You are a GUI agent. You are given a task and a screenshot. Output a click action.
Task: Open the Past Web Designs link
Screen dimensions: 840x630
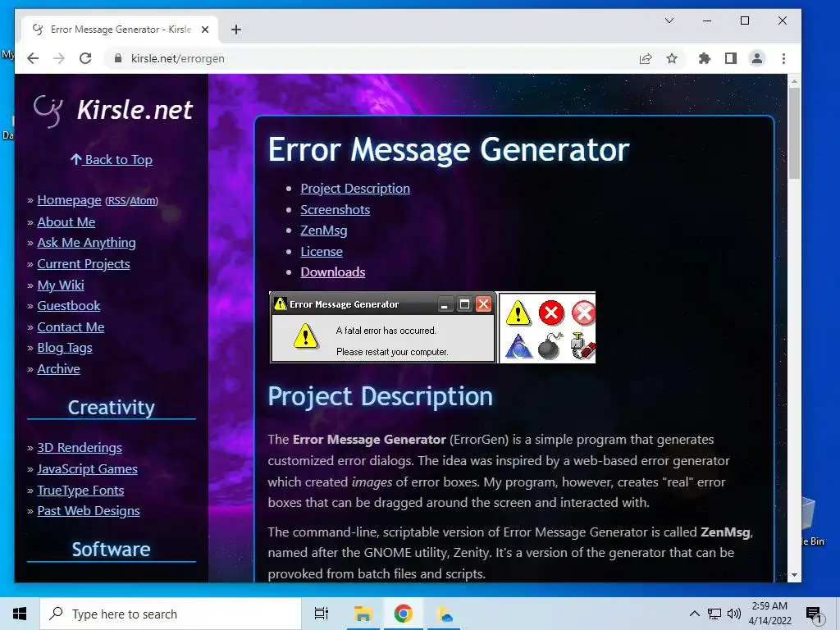89,511
